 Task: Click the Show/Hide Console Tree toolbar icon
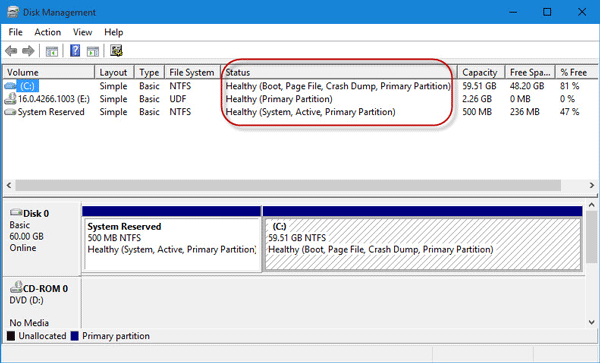(52, 51)
